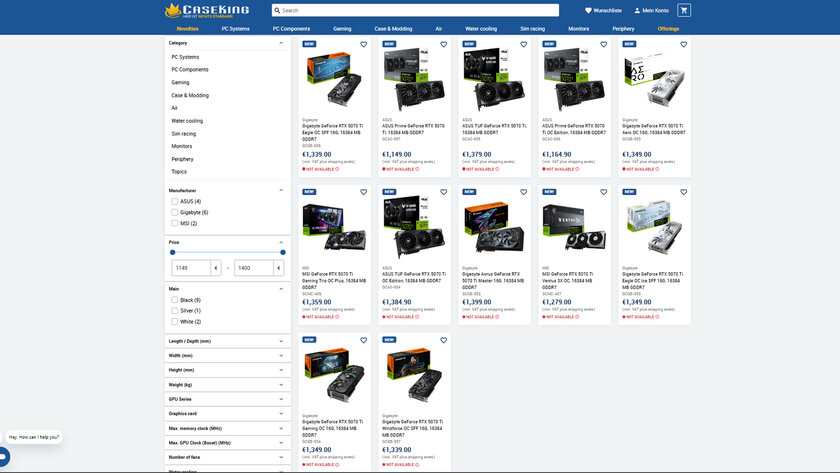Expand the Number of fans filter

coord(227,457)
